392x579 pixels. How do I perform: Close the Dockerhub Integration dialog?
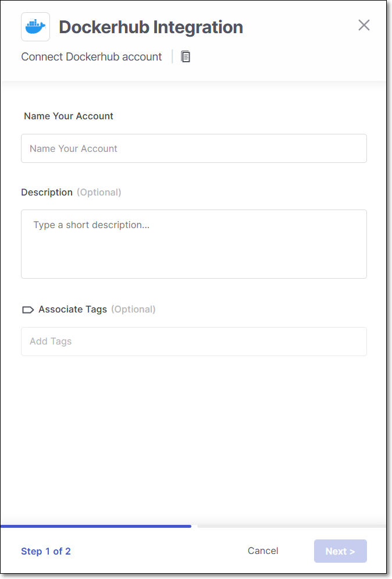[364, 25]
